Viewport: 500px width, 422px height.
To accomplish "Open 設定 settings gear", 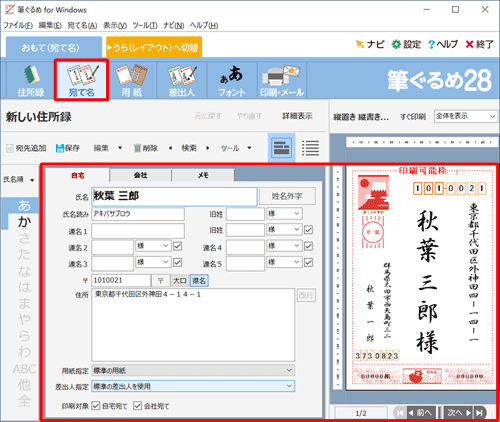I will [405, 44].
